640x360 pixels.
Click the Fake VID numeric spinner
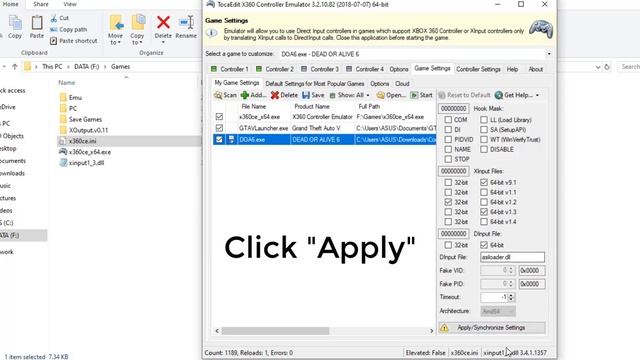click(498, 271)
